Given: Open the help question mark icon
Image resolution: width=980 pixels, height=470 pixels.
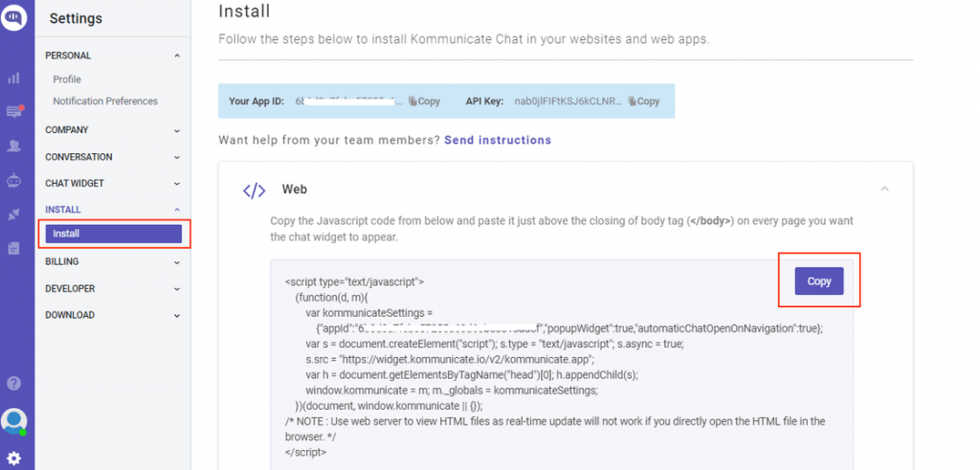Looking at the screenshot, I should pos(13,383).
